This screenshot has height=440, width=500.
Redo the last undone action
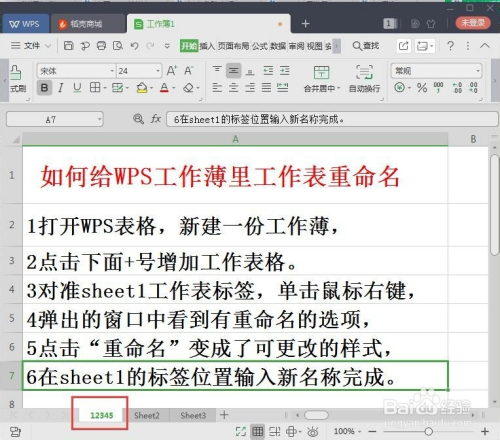tap(150, 46)
